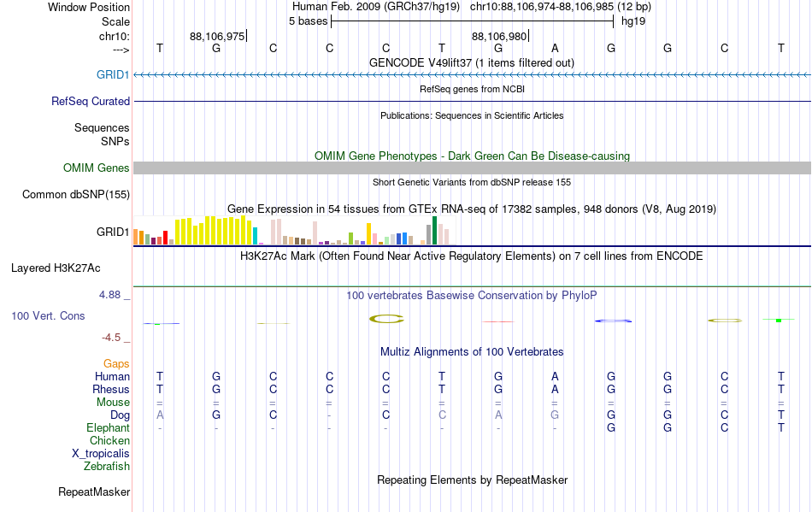
Task: Click the Zebrafish species label
Action: click(x=107, y=466)
